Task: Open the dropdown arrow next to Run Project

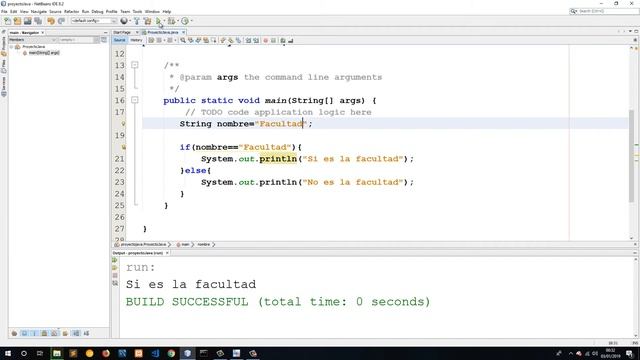Action: (164, 21)
